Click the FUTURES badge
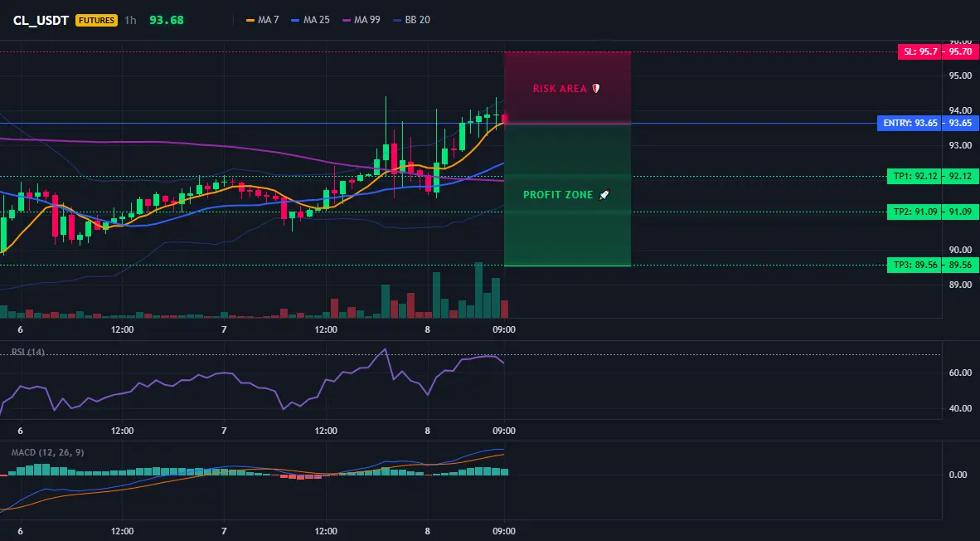980x541 pixels. pos(96,20)
